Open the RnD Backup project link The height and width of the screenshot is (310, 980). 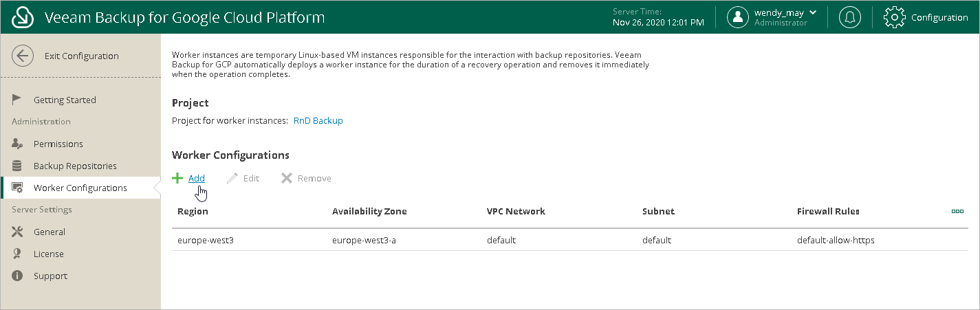pyautogui.click(x=318, y=120)
